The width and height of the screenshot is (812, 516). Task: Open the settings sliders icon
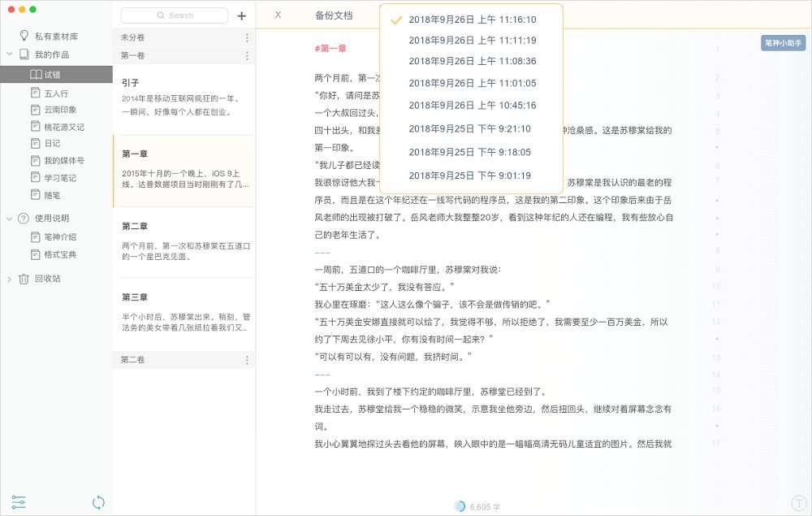click(x=19, y=502)
